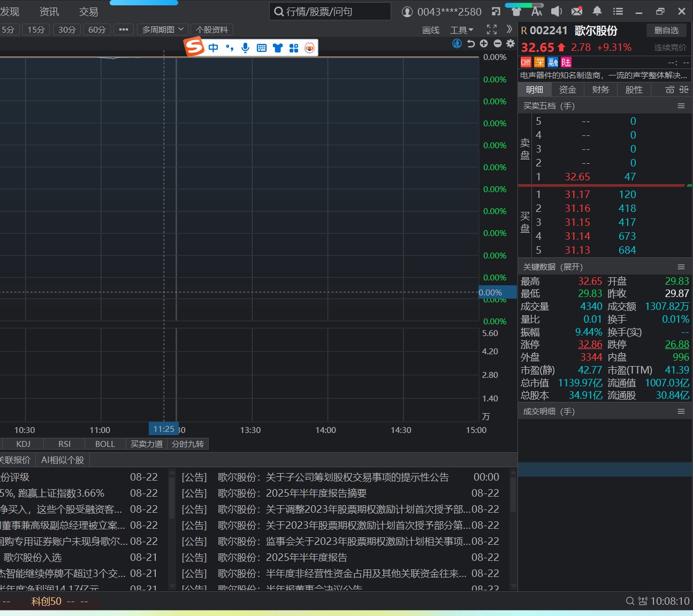The width and height of the screenshot is (693, 616).
Task: Click the 行情/股票/问句 search box
Action: [330, 11]
